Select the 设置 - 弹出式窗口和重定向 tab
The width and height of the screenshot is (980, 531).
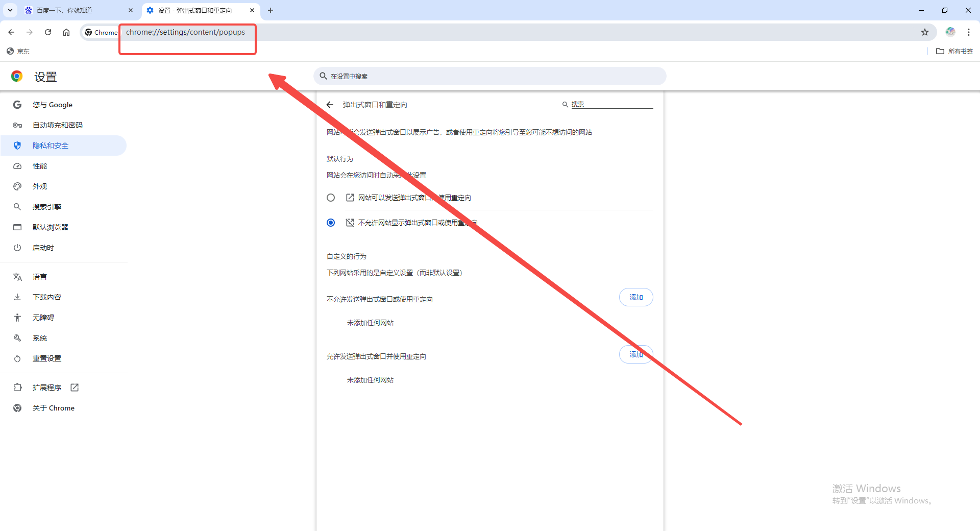click(x=200, y=10)
